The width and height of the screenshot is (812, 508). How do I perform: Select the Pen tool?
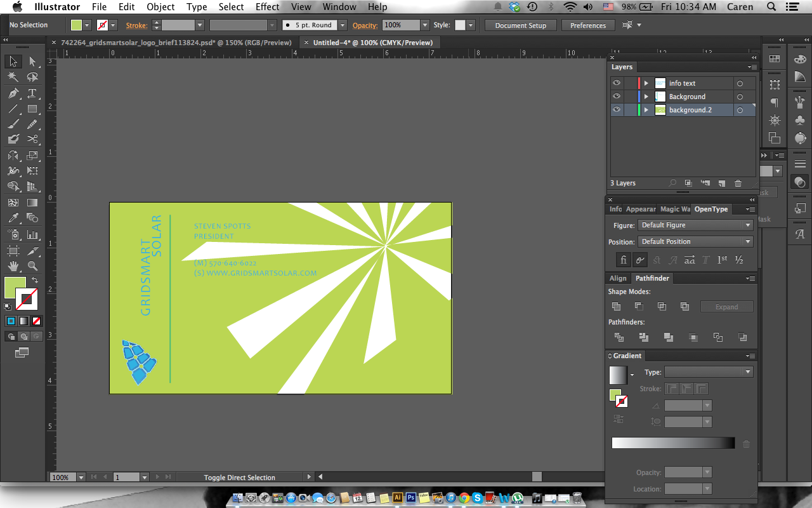(x=13, y=93)
